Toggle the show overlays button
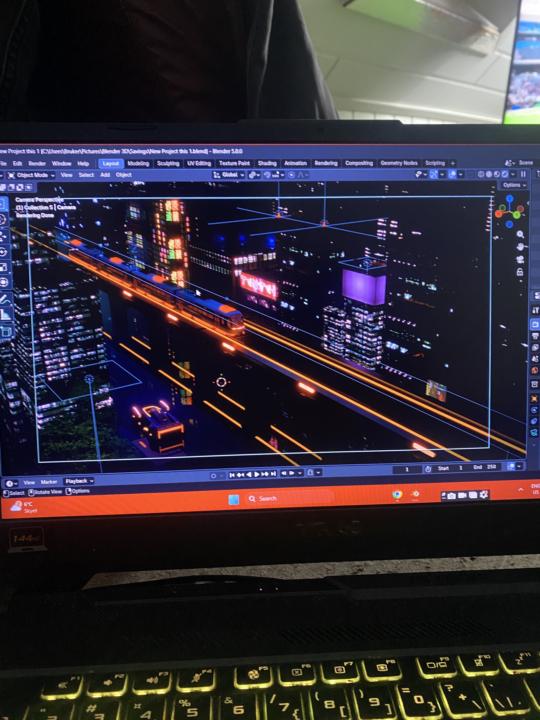540x720 pixels. pos(452,174)
